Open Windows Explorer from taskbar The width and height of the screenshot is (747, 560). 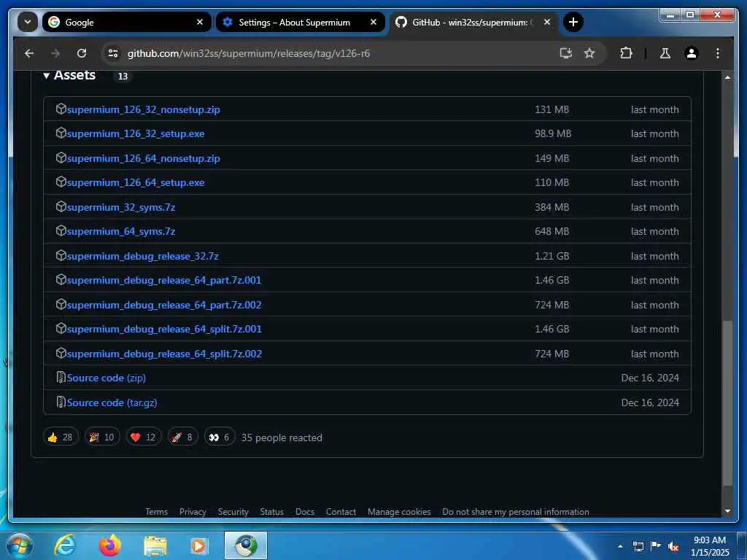click(x=155, y=546)
